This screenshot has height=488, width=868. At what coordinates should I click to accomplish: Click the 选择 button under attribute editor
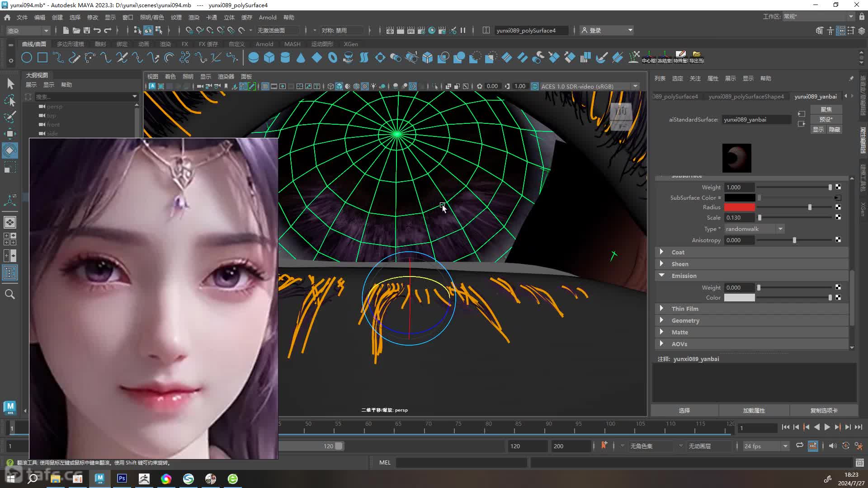[x=684, y=410]
